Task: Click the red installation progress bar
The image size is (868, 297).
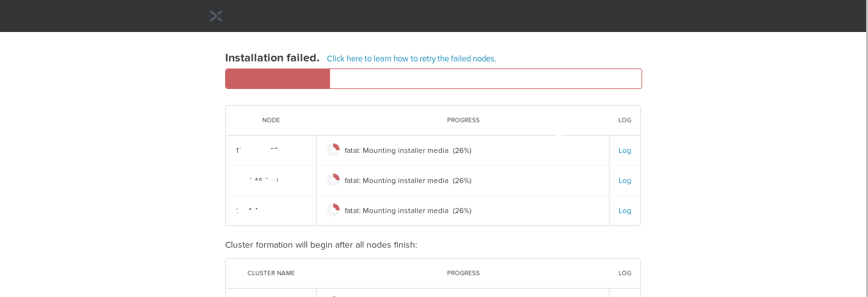Action: coord(278,79)
